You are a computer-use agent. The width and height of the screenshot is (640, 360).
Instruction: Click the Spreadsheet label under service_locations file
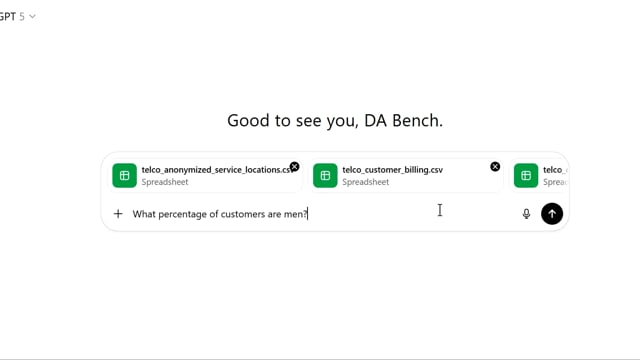[165, 182]
